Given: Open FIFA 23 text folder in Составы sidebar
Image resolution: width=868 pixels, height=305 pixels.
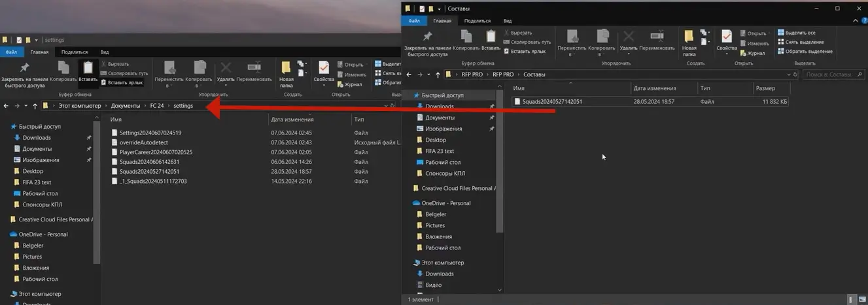Looking at the screenshot, I should pos(440,151).
